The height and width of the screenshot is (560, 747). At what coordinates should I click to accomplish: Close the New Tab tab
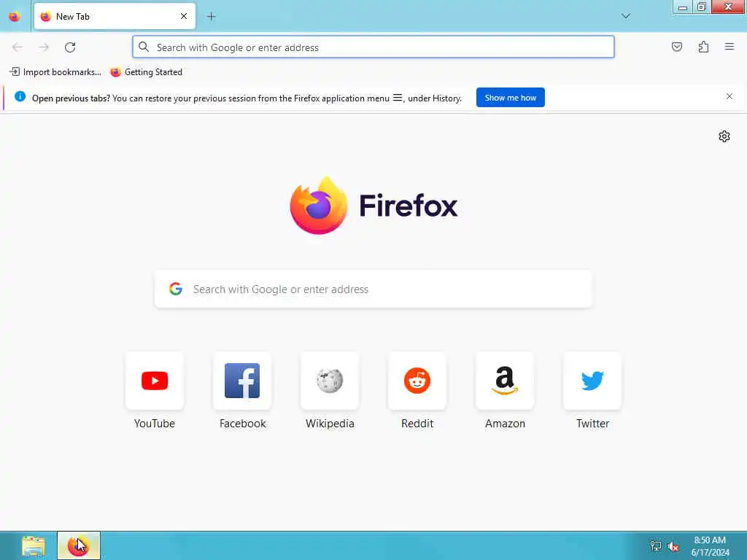tap(184, 16)
